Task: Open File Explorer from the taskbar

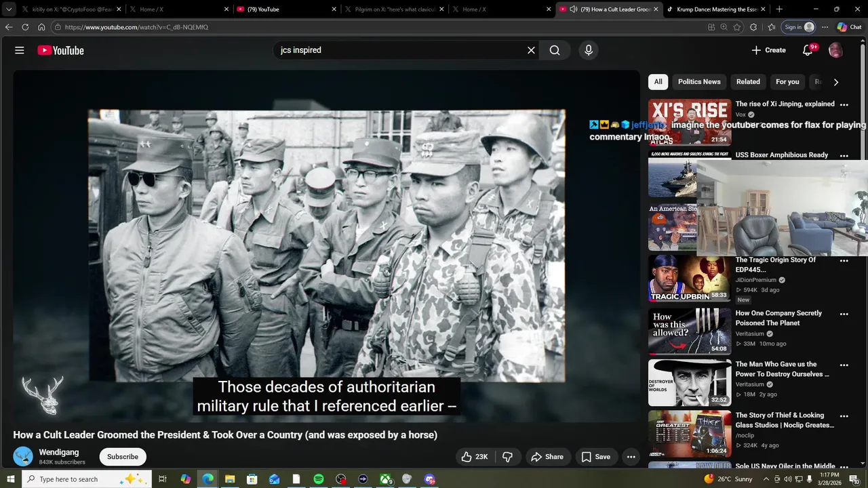Action: [x=230, y=479]
